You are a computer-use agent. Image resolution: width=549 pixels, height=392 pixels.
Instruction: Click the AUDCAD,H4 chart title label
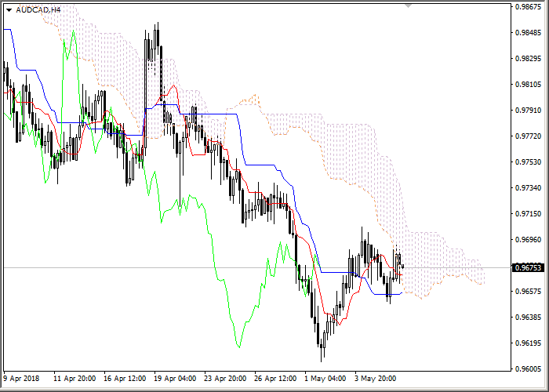[x=38, y=9]
